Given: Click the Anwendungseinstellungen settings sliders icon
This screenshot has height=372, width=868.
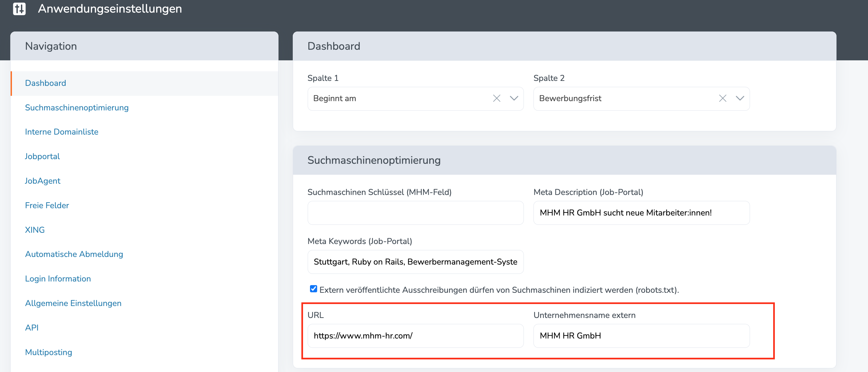Looking at the screenshot, I should point(20,9).
